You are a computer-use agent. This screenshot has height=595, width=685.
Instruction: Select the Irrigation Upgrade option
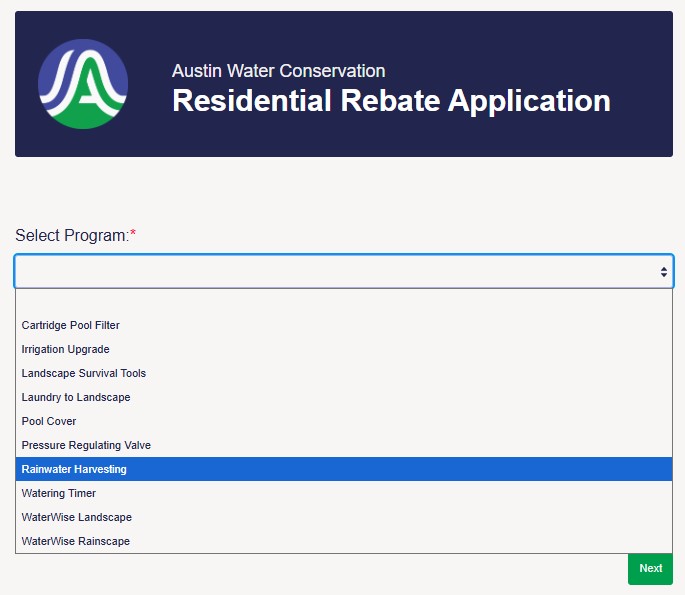pos(66,349)
